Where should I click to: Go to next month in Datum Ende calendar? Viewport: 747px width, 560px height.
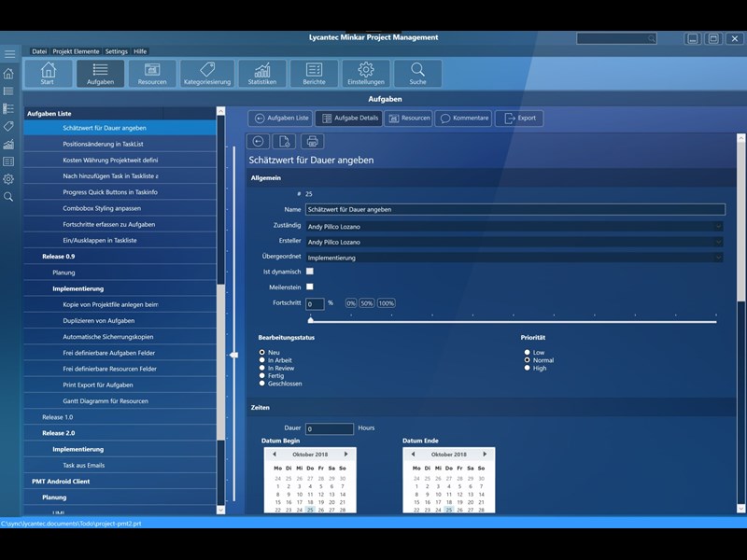tap(485, 455)
